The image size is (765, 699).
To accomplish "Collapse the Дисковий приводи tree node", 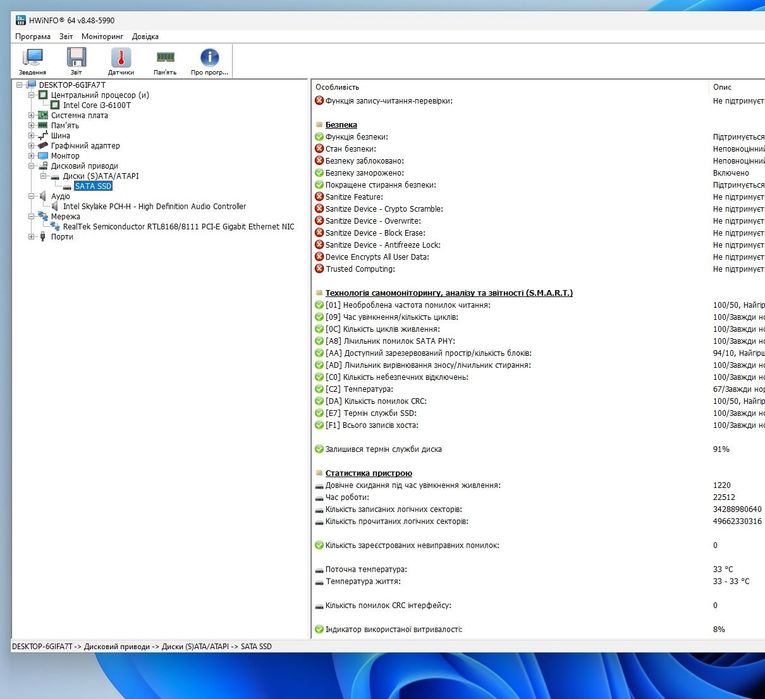I will point(31,166).
